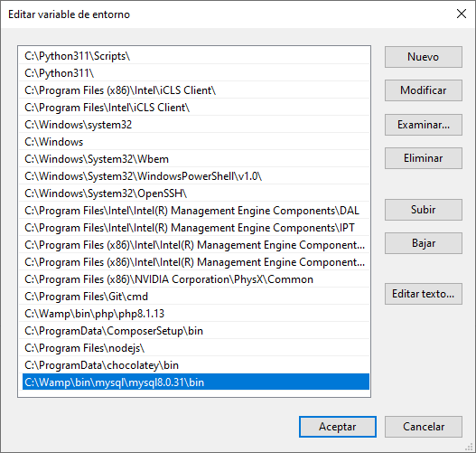Select the C:\Wamp\bin\php\php8.1.13 entry
This screenshot has height=453, width=476.
tap(194, 314)
